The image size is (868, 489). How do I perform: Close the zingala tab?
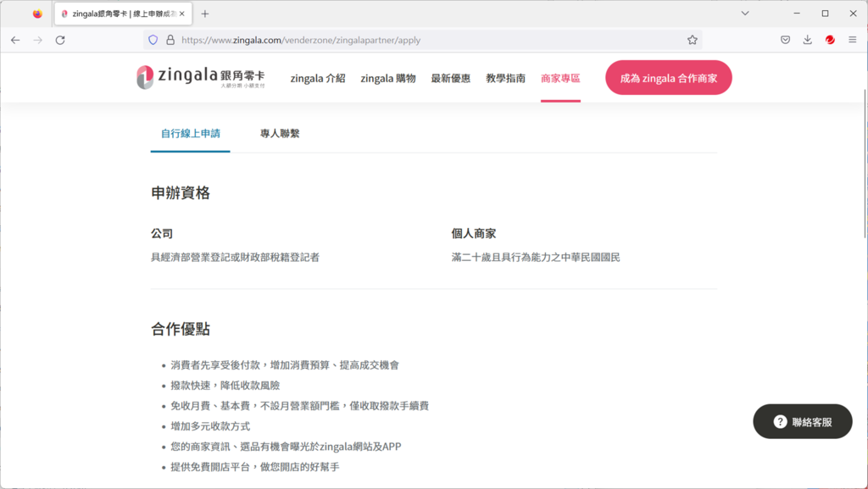(x=182, y=14)
